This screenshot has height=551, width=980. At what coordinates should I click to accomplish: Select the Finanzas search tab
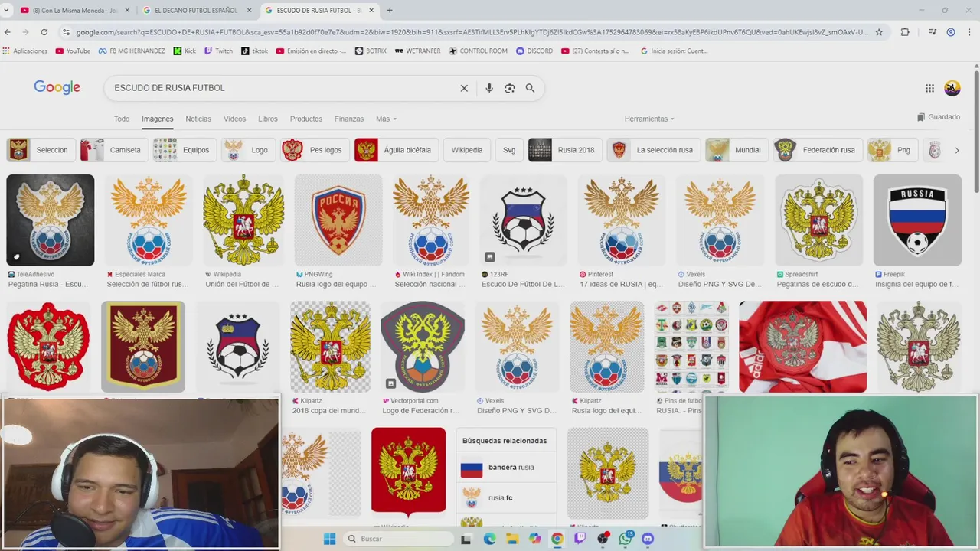349,119
